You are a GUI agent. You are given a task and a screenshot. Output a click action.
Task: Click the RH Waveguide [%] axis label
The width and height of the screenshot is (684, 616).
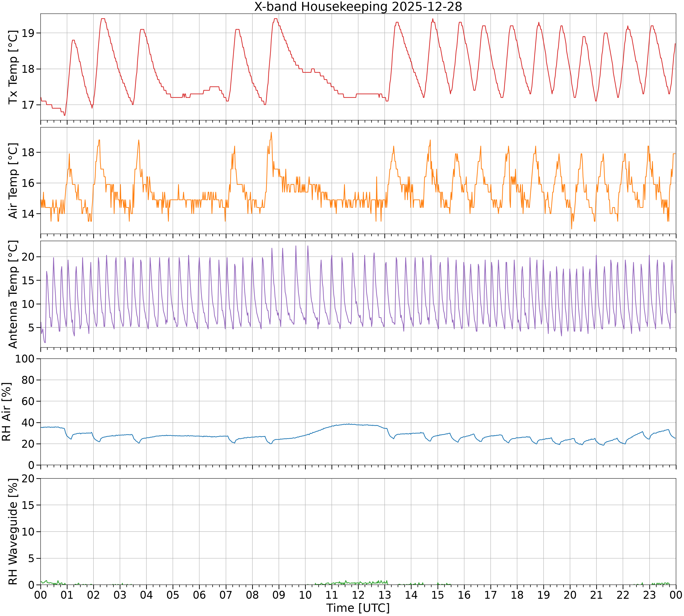tap(13, 532)
